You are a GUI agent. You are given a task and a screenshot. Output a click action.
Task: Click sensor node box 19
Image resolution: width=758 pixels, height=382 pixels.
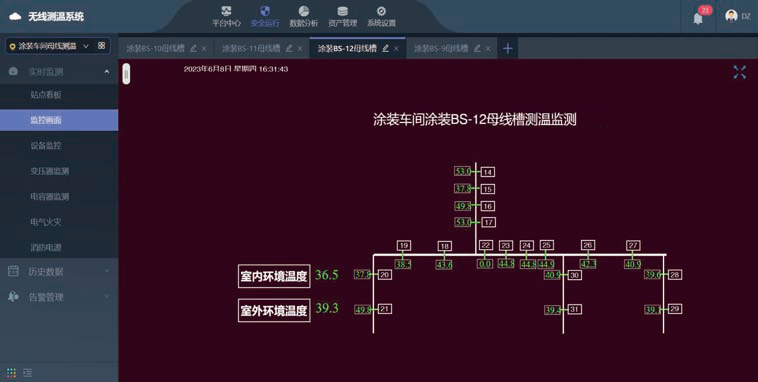[x=404, y=246]
